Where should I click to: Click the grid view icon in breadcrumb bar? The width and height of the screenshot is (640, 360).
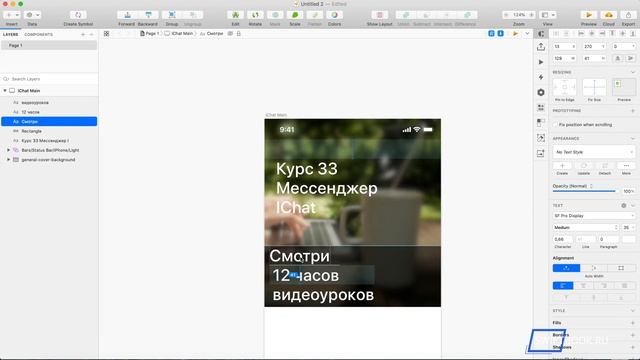click(x=107, y=33)
